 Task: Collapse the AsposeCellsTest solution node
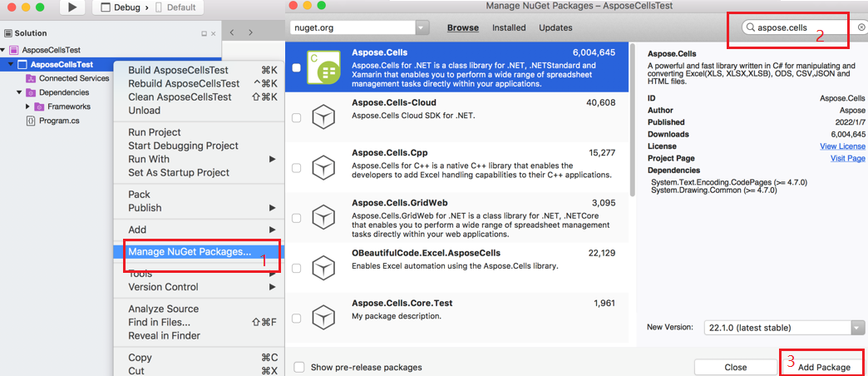(3, 50)
